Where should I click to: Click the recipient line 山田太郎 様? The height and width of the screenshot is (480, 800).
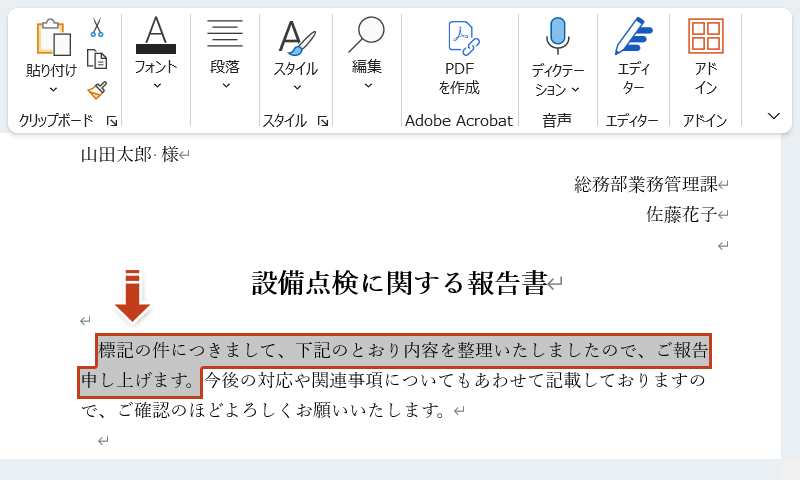[x=130, y=154]
